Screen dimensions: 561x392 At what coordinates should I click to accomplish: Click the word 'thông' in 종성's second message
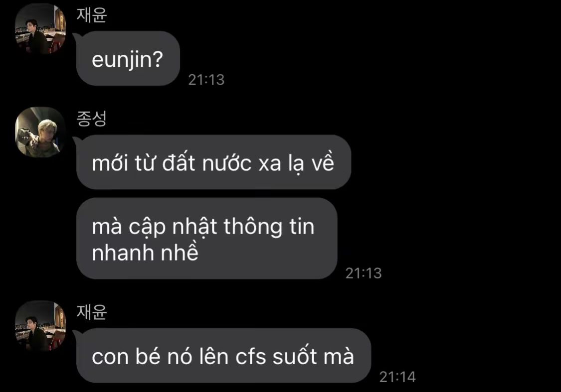[x=253, y=227]
